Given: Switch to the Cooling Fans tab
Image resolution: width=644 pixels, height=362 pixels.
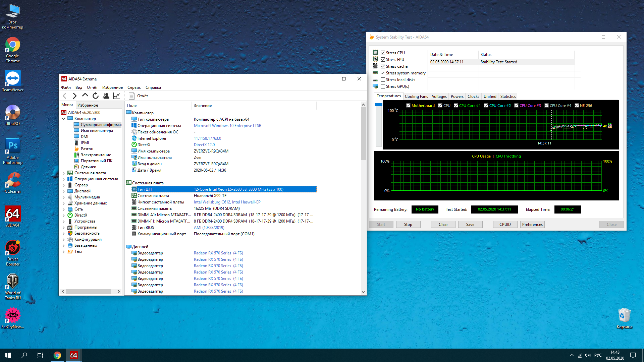Looking at the screenshot, I should 416,97.
